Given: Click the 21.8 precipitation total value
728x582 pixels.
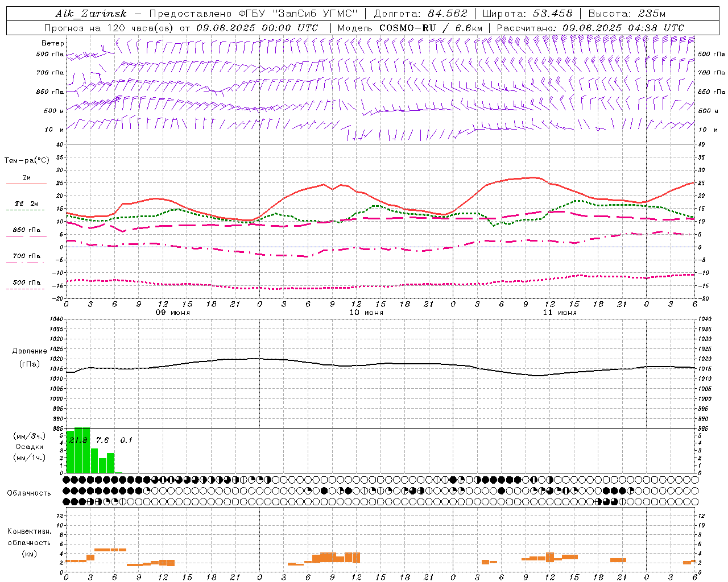Looking at the screenshot, I should click(78, 440).
